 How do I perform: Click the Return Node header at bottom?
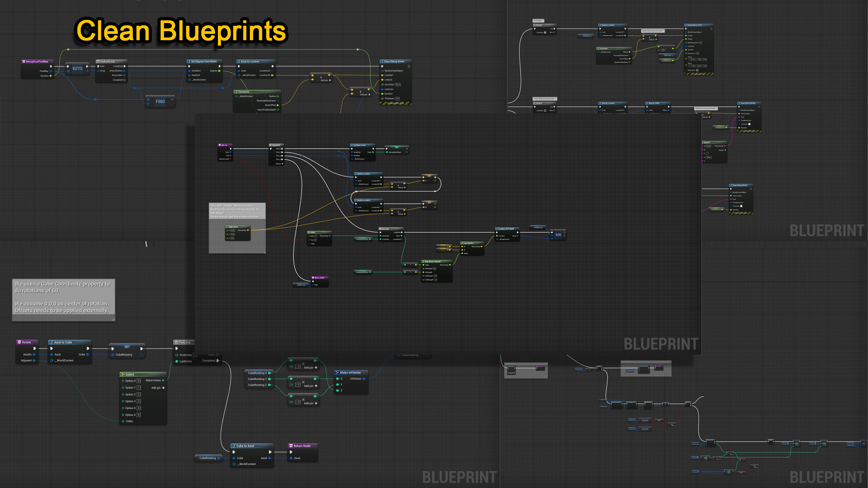tap(302, 446)
